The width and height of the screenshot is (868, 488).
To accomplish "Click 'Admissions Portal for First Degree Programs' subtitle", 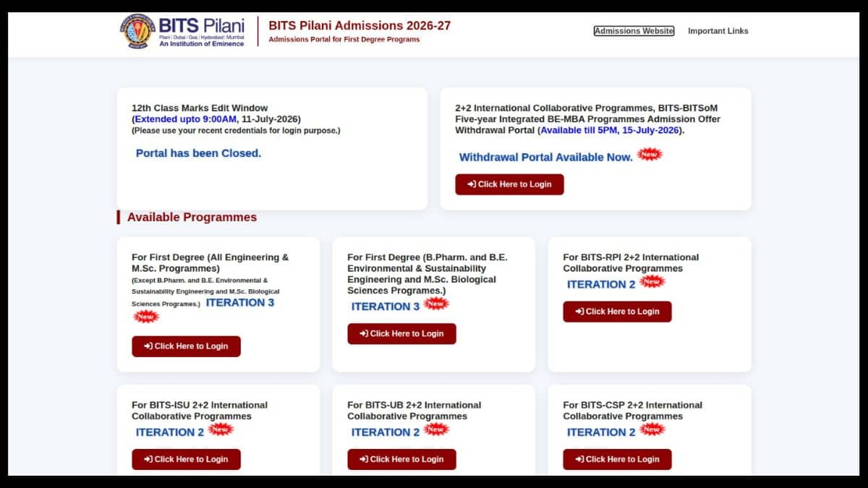I will pos(344,40).
